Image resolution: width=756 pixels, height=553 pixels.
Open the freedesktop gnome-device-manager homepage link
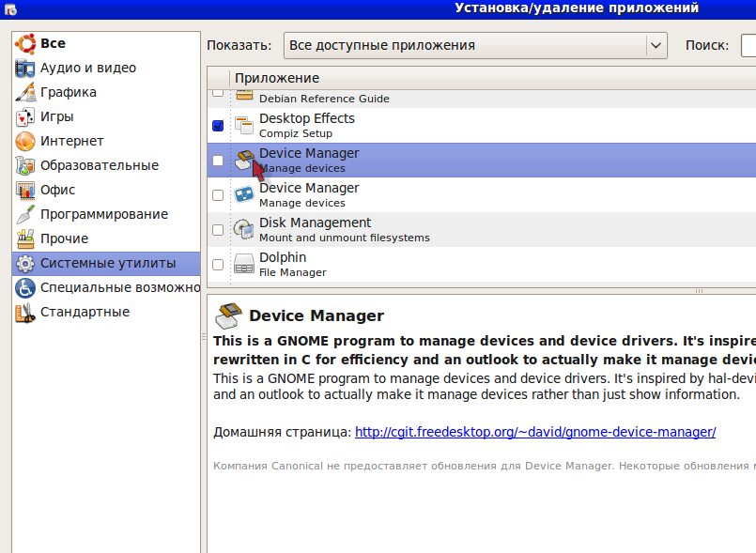(x=535, y=432)
